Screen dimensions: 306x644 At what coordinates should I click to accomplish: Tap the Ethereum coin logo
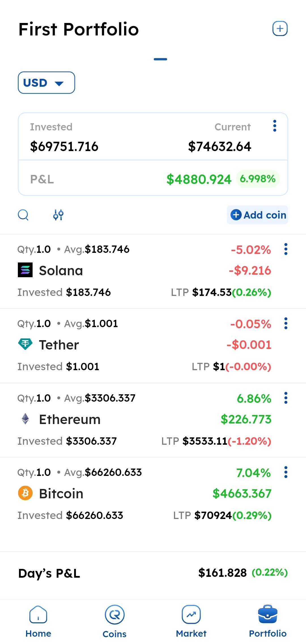pyautogui.click(x=25, y=419)
